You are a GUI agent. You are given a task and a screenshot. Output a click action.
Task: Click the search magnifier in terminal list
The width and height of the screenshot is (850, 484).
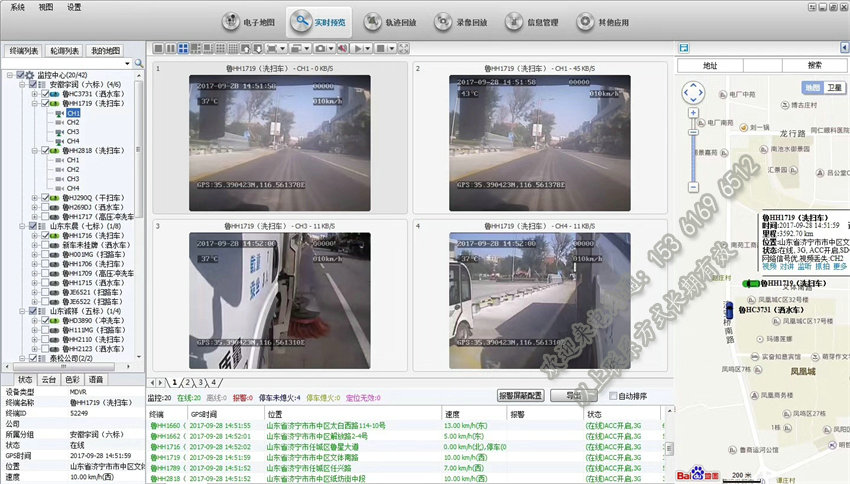(x=139, y=63)
